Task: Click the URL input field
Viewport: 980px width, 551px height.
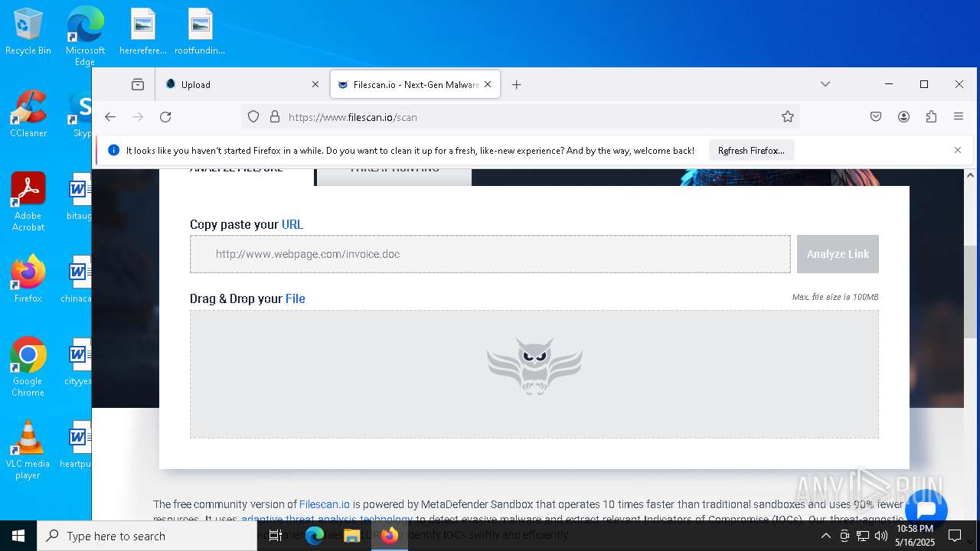Action: (490, 254)
